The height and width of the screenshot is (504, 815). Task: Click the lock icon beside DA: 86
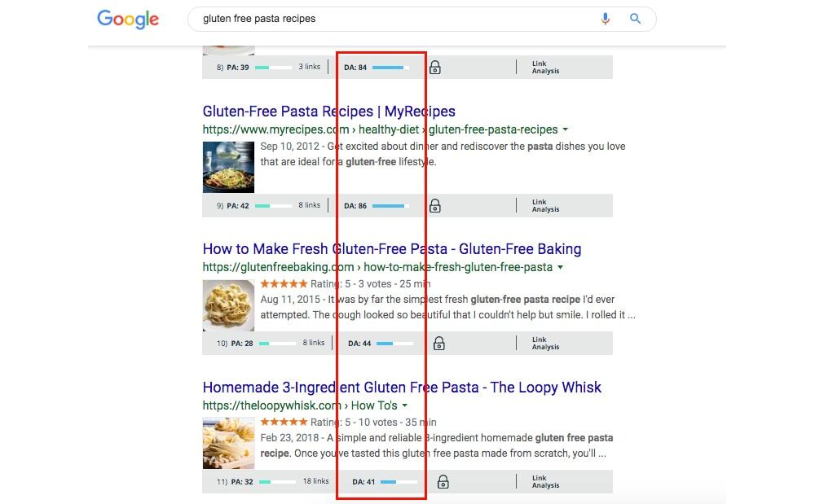tap(435, 206)
